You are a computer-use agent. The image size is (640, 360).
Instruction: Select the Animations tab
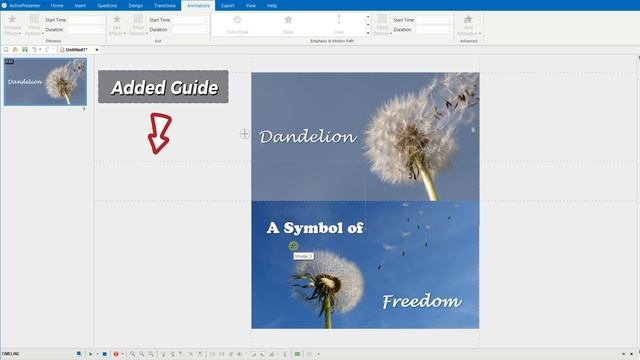(198, 6)
